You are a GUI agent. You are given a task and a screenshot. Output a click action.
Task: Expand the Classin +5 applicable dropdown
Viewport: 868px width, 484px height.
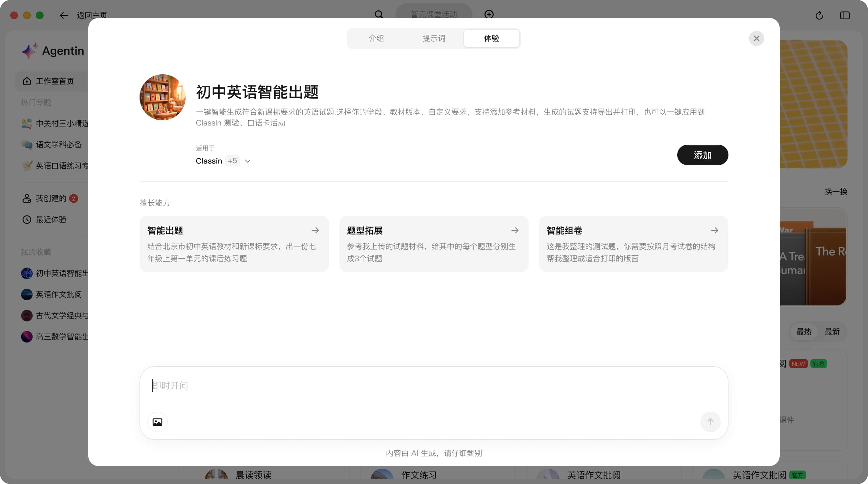pos(248,161)
